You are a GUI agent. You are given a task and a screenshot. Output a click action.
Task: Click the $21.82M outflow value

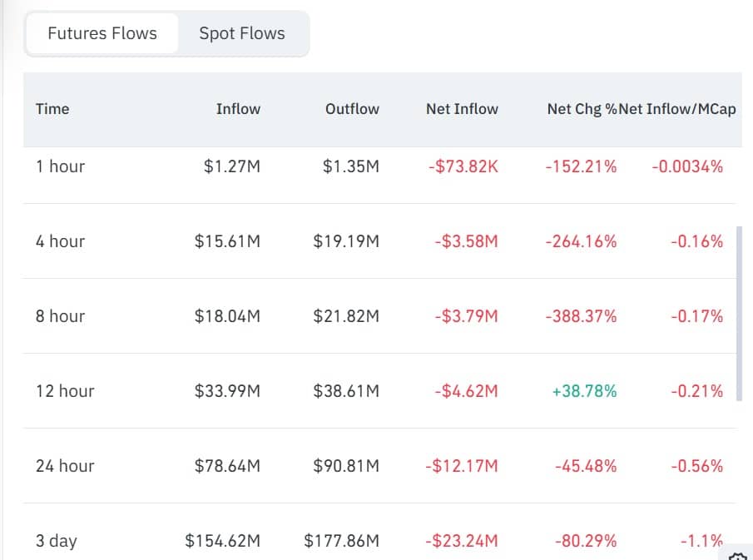pos(346,316)
